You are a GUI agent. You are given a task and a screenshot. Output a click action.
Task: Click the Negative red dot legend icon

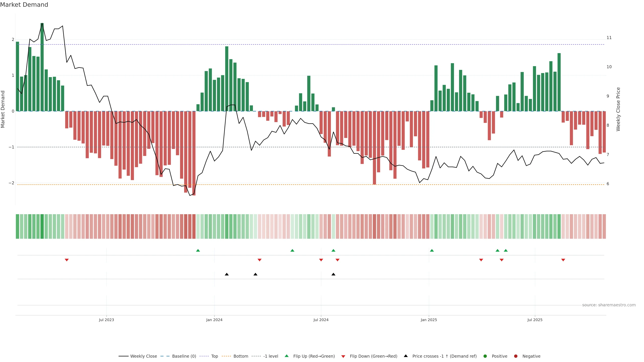(x=516, y=356)
